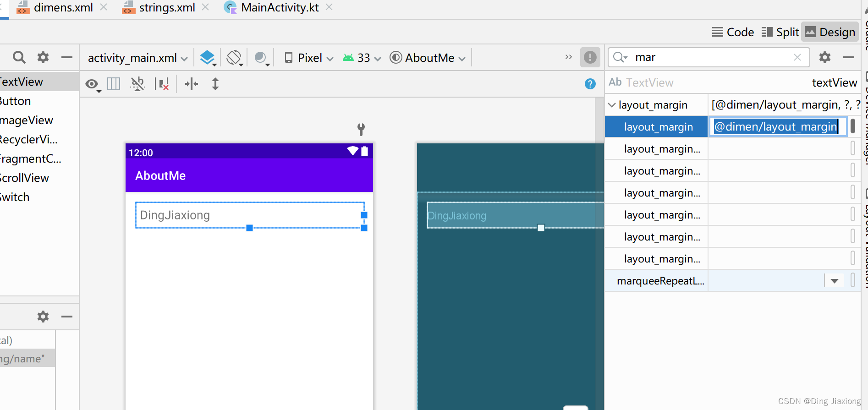Focus the attribute search field
868x410 pixels.
tap(709, 57)
